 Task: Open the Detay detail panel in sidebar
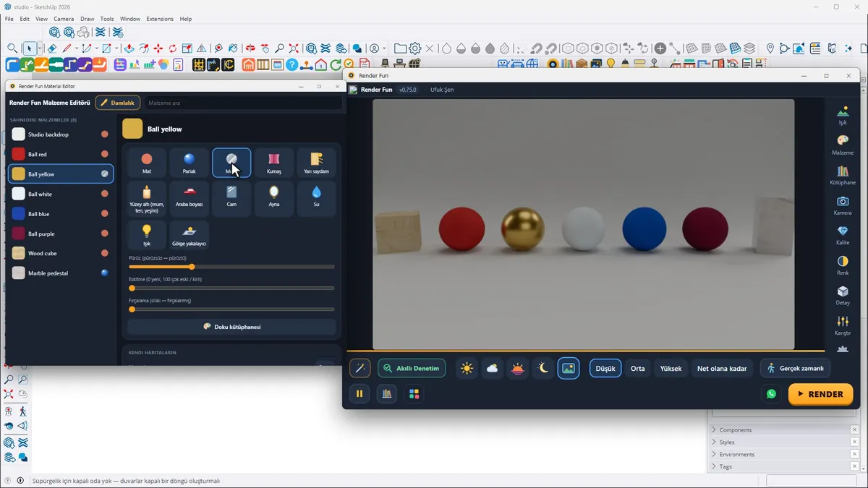[x=843, y=295]
